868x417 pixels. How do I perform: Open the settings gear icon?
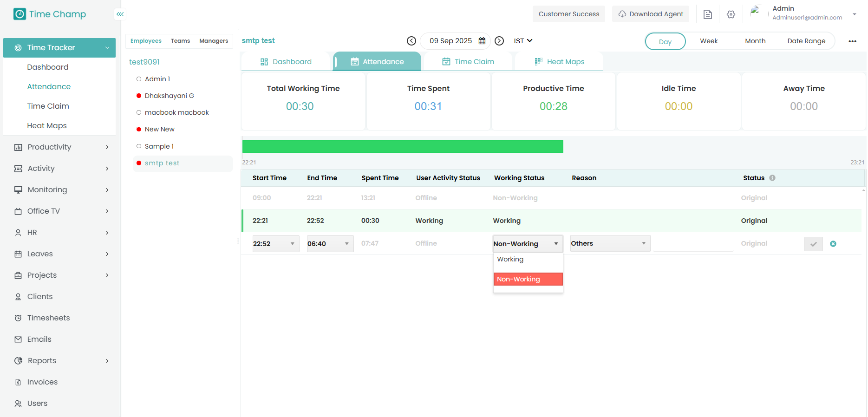coord(731,14)
